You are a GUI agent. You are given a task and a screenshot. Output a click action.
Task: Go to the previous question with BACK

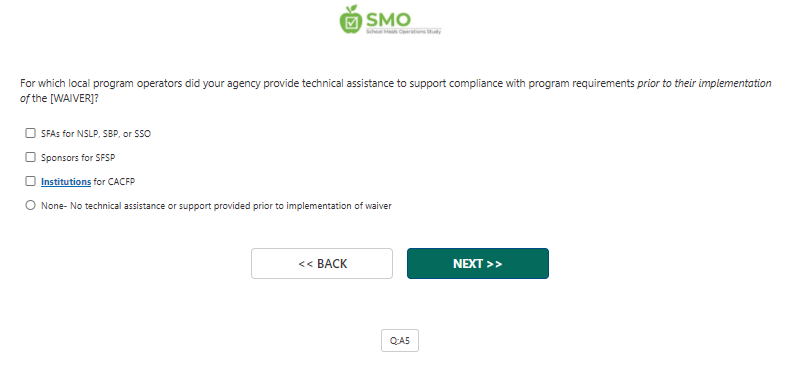tap(322, 263)
